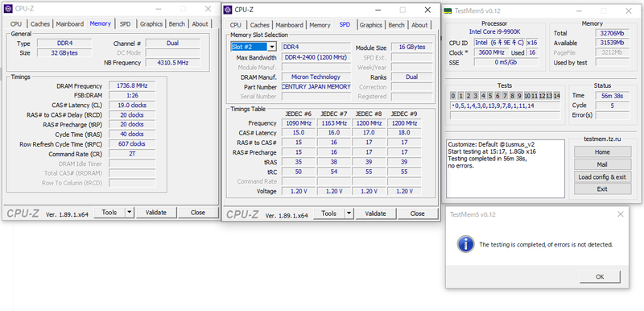Click Home button in TestMem5
The width and height of the screenshot is (644, 311).
[602, 151]
